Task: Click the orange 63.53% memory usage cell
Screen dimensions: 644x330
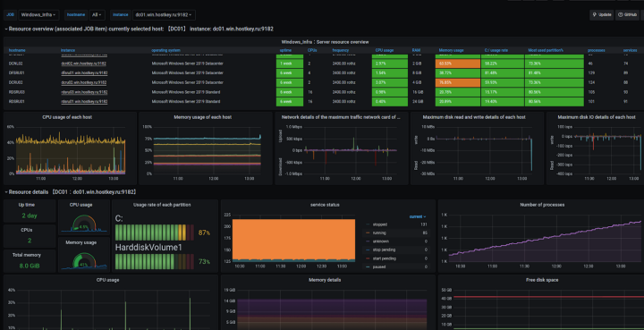Action: 458,63
